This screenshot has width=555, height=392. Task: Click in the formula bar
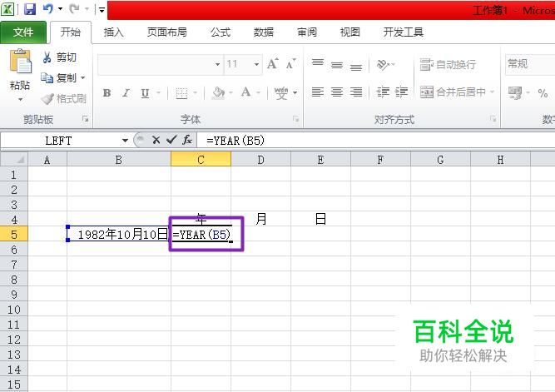[376, 141]
